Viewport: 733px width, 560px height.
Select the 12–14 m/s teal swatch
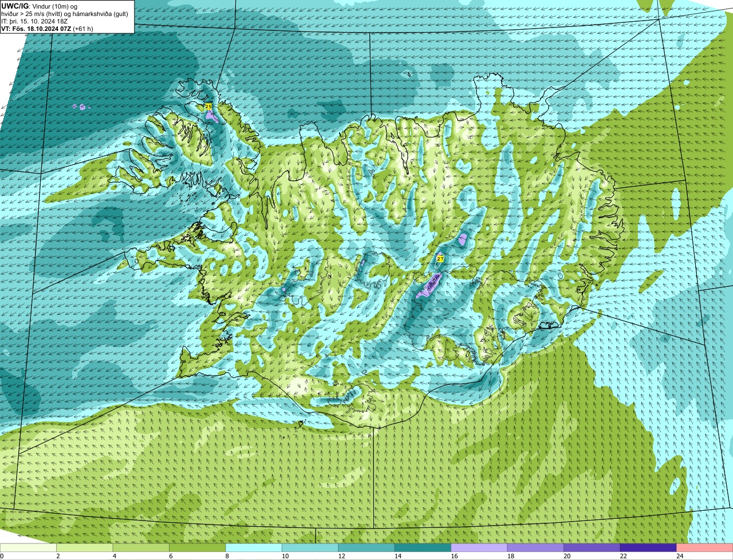tap(366, 548)
